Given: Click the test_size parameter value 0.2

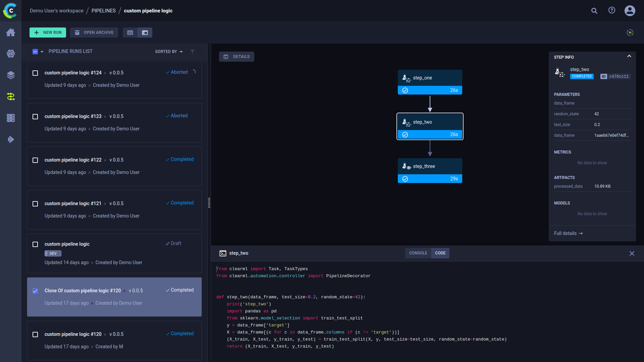Looking at the screenshot, I should (597, 125).
